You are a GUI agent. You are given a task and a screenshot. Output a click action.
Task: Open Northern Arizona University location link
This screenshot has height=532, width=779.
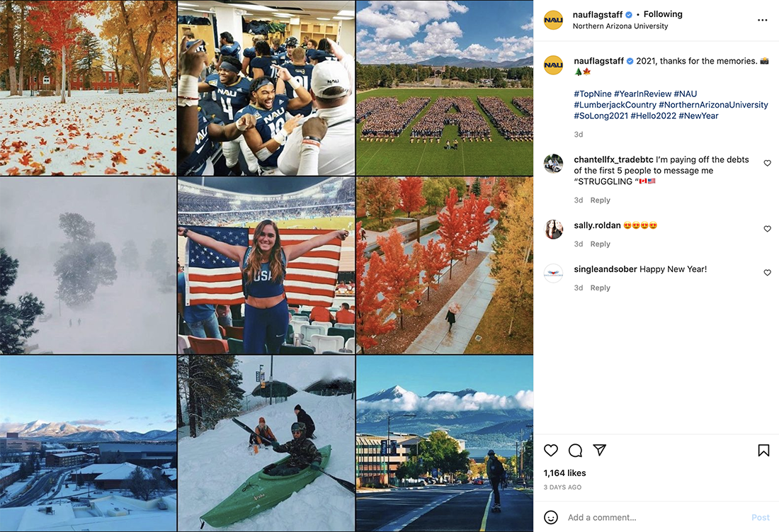[620, 26]
